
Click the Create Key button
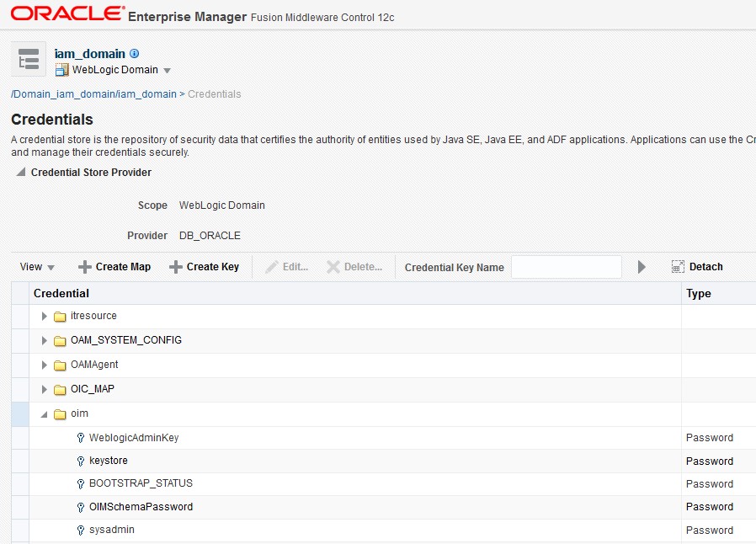click(x=205, y=267)
